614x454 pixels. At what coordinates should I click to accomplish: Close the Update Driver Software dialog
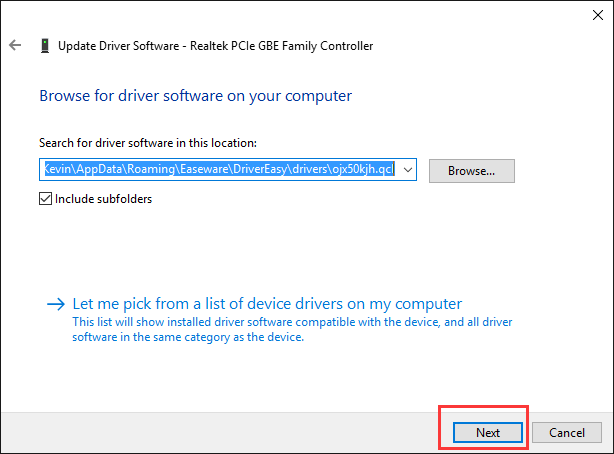(598, 15)
